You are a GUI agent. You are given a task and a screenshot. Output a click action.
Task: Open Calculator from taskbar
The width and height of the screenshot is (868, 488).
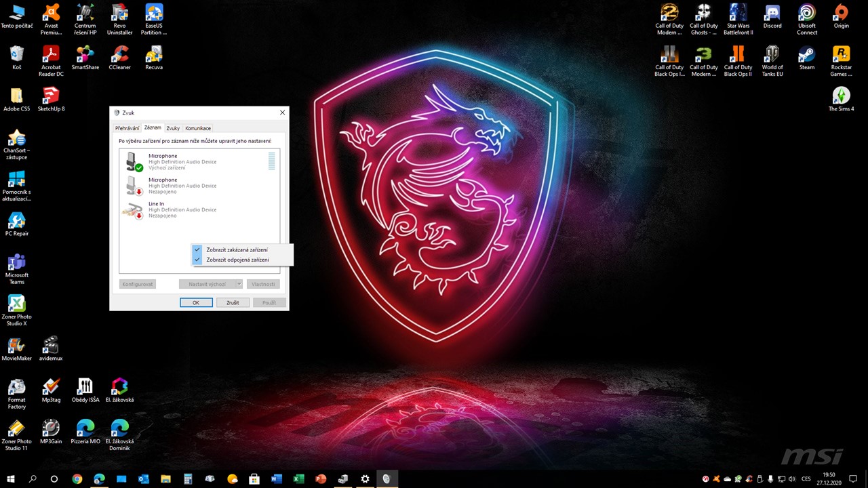coord(188,479)
